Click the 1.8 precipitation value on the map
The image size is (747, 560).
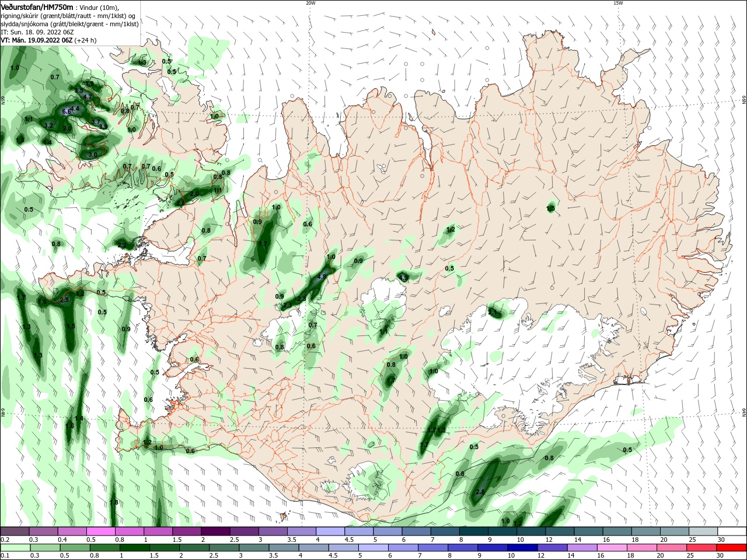(114, 503)
